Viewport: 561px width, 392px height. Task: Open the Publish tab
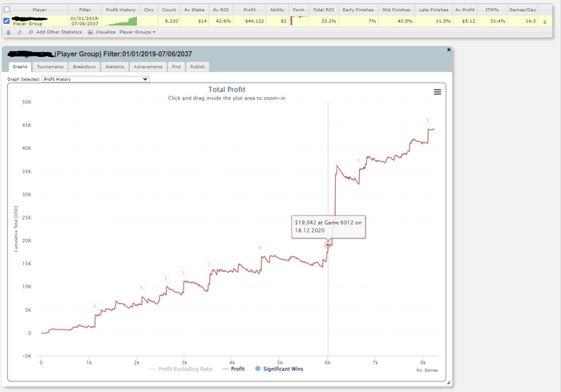197,67
